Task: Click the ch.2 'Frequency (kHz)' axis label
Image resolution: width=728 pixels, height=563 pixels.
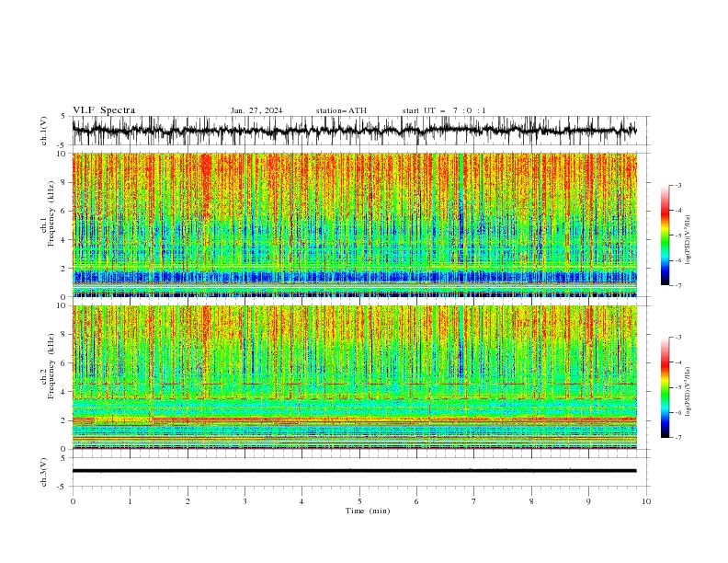Action: [x=51, y=365]
